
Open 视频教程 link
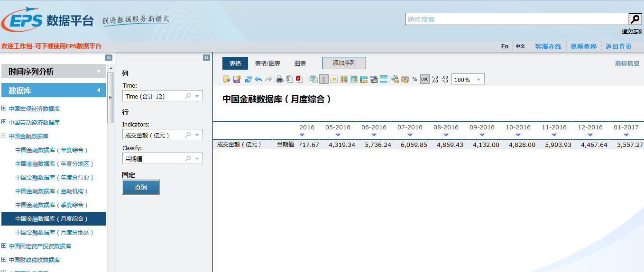pos(583,46)
